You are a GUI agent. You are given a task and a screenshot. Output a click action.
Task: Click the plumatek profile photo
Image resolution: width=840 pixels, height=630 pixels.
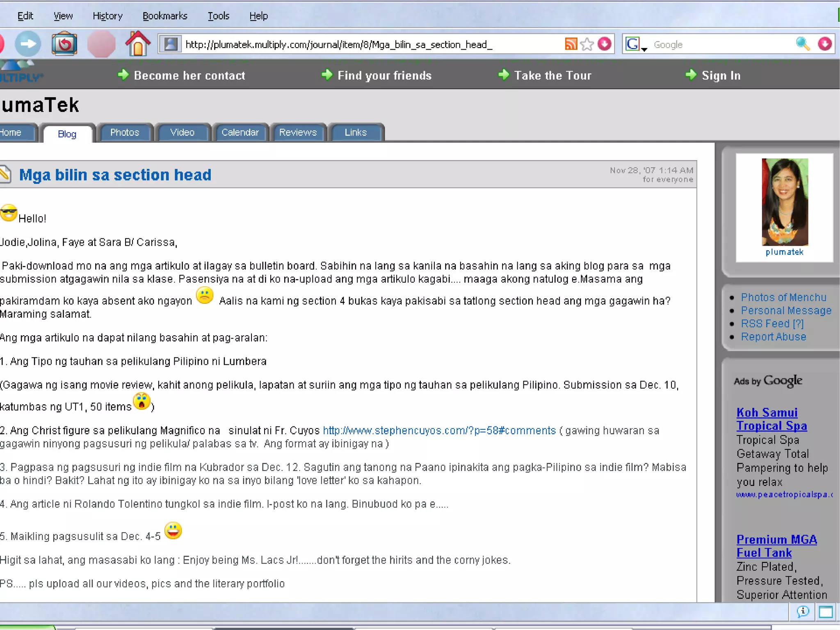784,202
